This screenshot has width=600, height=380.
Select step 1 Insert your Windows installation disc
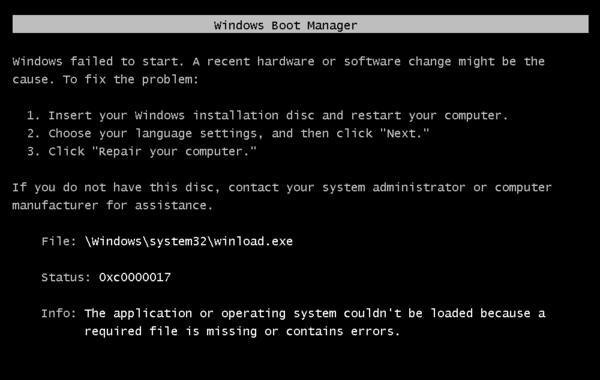267,116
